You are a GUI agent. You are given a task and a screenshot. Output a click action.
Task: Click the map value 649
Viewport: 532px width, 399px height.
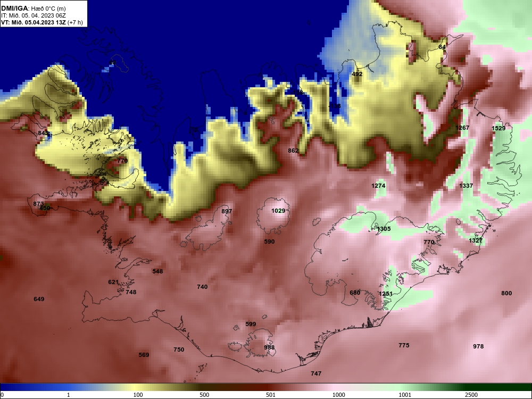39,299
